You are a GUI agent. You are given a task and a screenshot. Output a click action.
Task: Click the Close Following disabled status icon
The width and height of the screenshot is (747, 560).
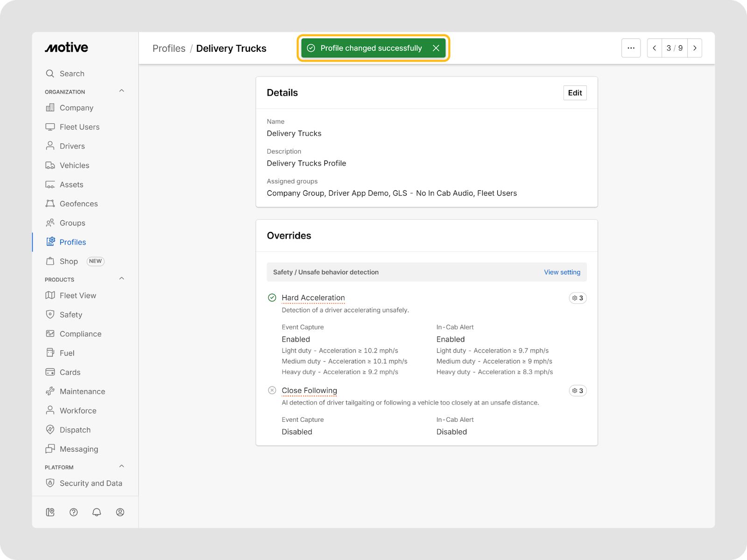coord(272,390)
